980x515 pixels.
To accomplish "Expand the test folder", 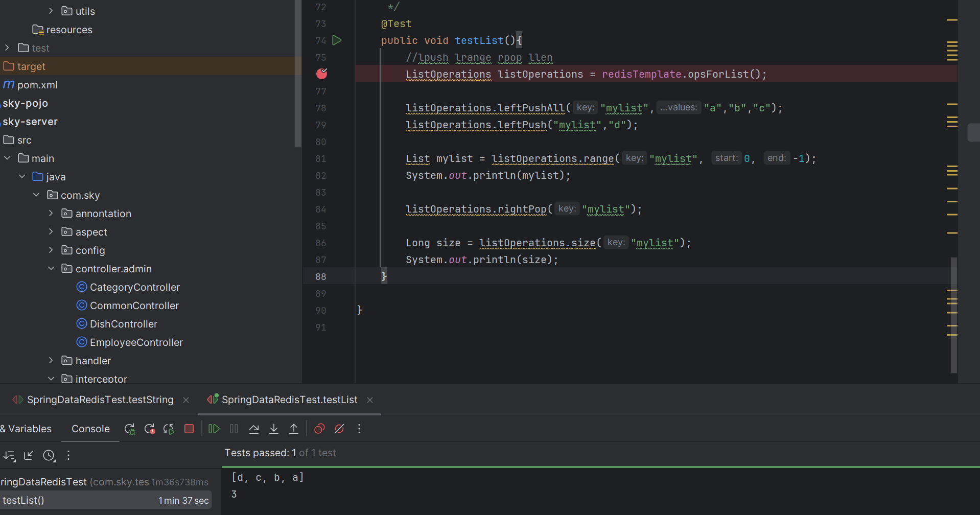I will (7, 48).
